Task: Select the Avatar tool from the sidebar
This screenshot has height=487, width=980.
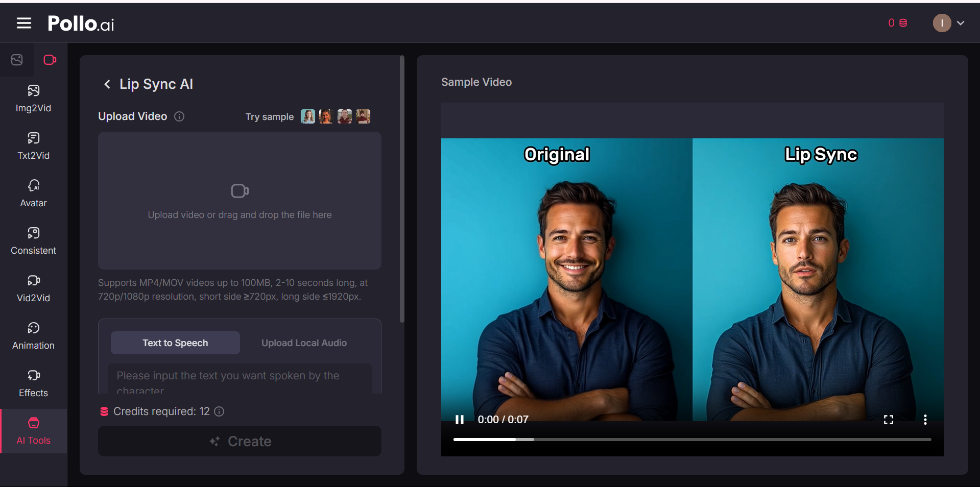Action: (x=33, y=193)
